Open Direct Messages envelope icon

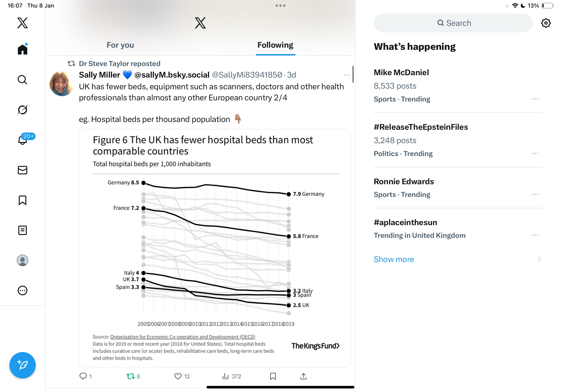click(x=23, y=170)
